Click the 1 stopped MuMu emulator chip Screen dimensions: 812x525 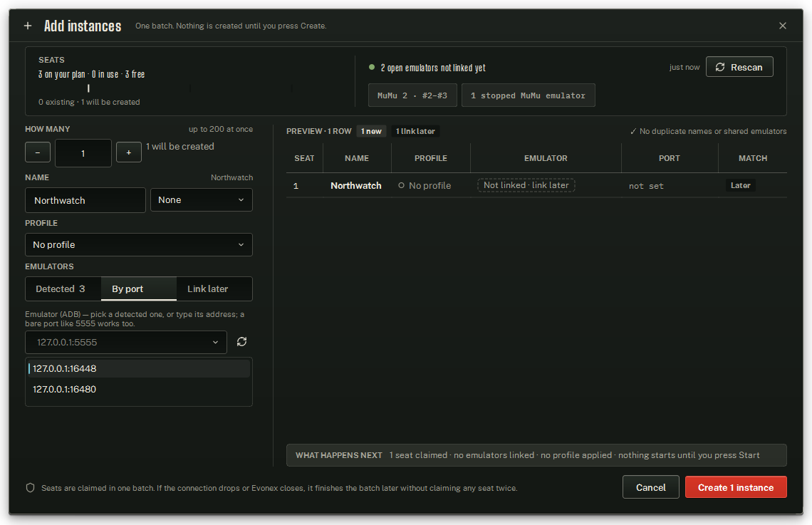click(x=529, y=95)
